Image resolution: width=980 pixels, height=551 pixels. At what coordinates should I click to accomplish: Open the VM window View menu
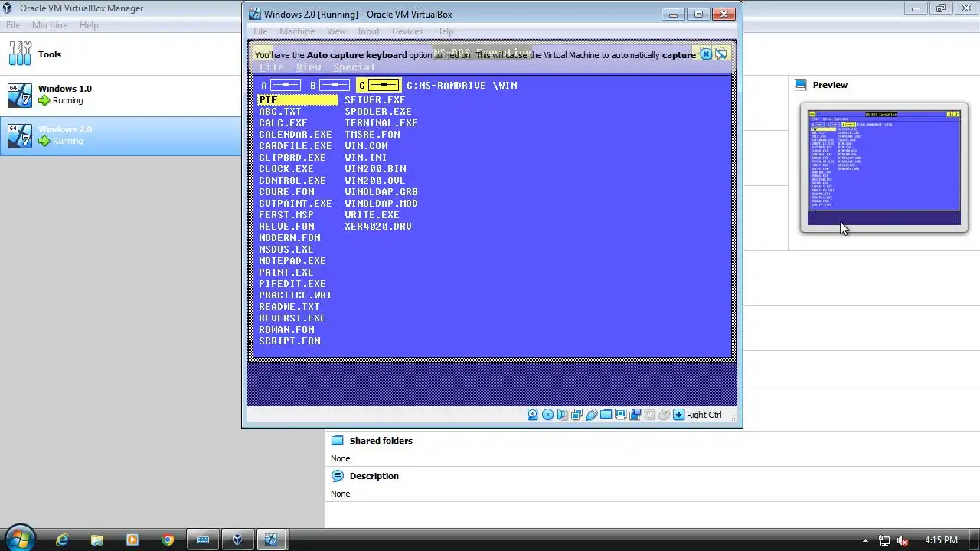click(x=336, y=31)
